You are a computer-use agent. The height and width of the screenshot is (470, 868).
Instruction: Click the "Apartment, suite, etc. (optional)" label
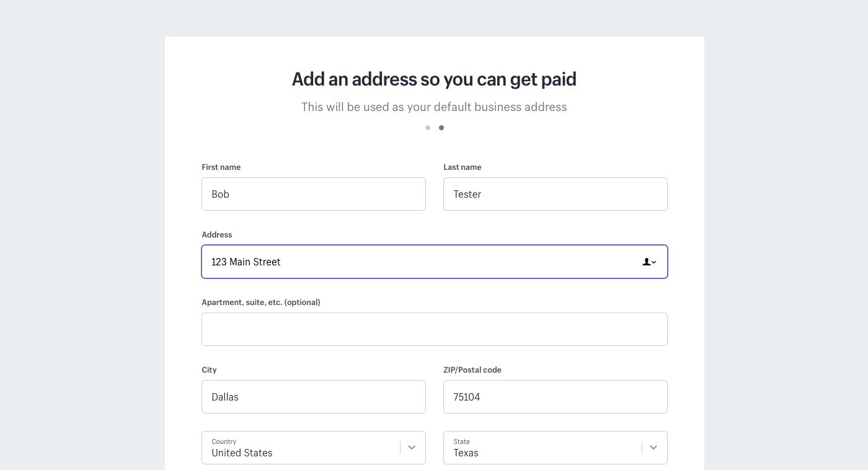261,303
